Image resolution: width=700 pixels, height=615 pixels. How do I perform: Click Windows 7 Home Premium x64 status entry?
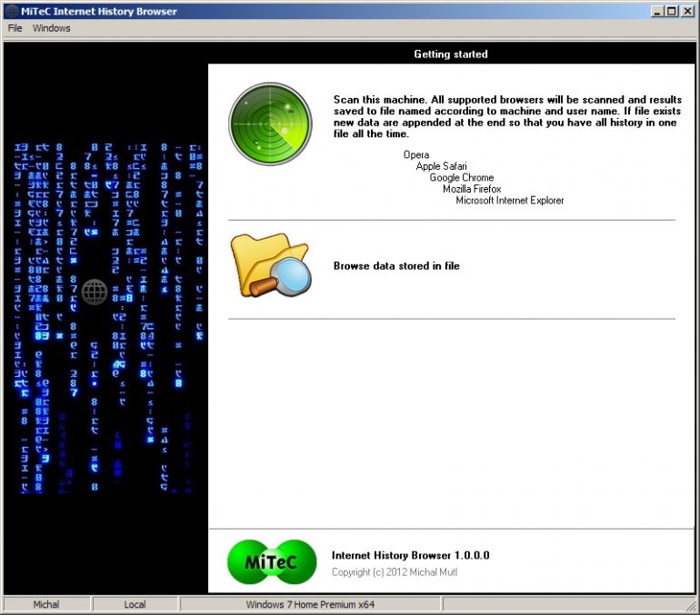pos(310,605)
